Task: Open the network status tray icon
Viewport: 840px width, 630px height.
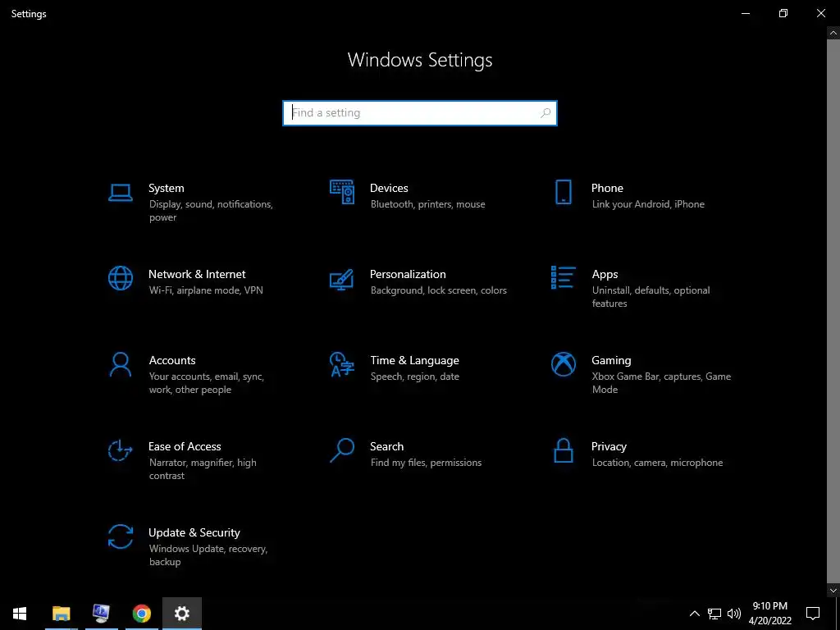Action: [x=714, y=614]
